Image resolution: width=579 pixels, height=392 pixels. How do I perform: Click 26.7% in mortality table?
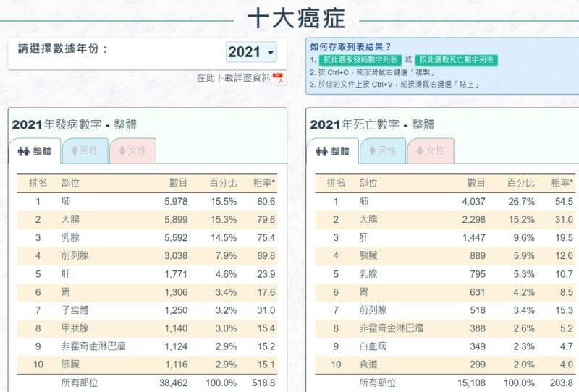[521, 202]
